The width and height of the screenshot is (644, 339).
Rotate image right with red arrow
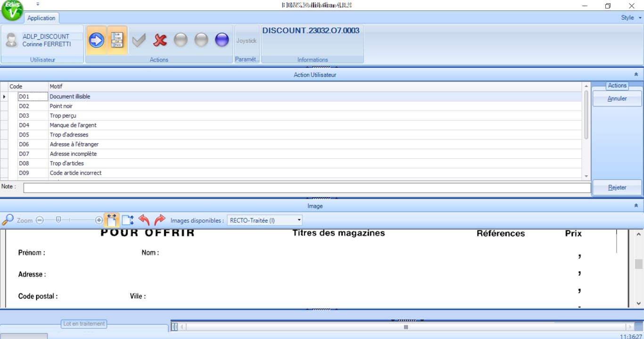click(160, 220)
